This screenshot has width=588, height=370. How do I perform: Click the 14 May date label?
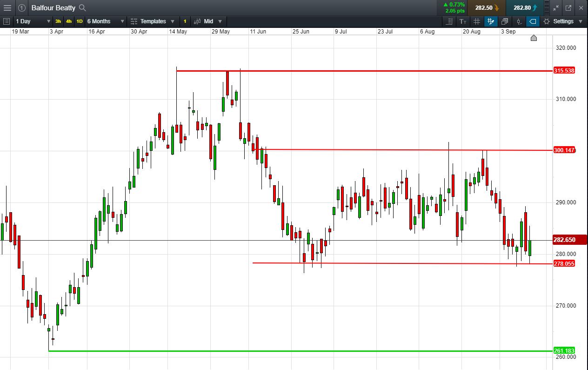pos(178,32)
